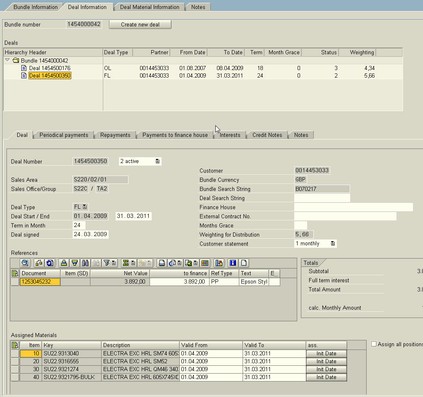Open the Periodical payments tab

click(64, 135)
